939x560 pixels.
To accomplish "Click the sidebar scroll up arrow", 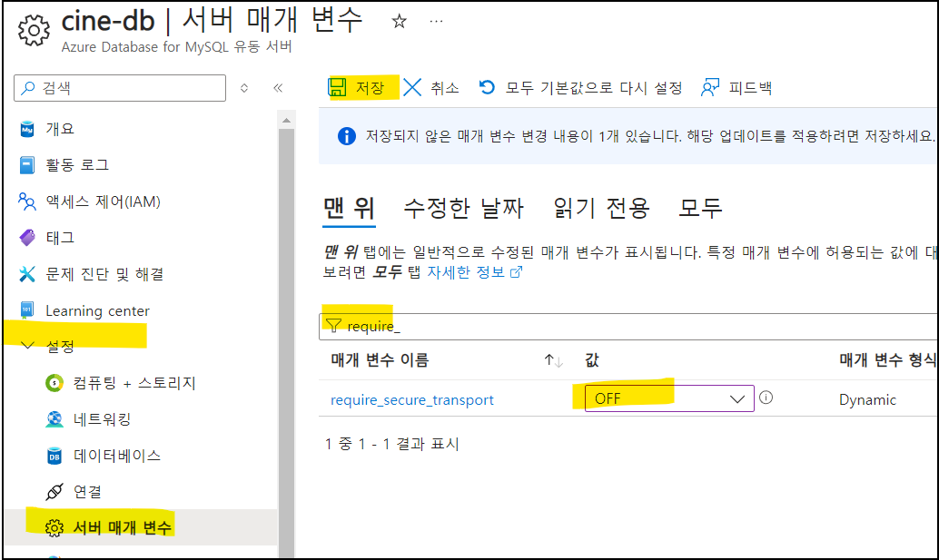I will click(286, 120).
